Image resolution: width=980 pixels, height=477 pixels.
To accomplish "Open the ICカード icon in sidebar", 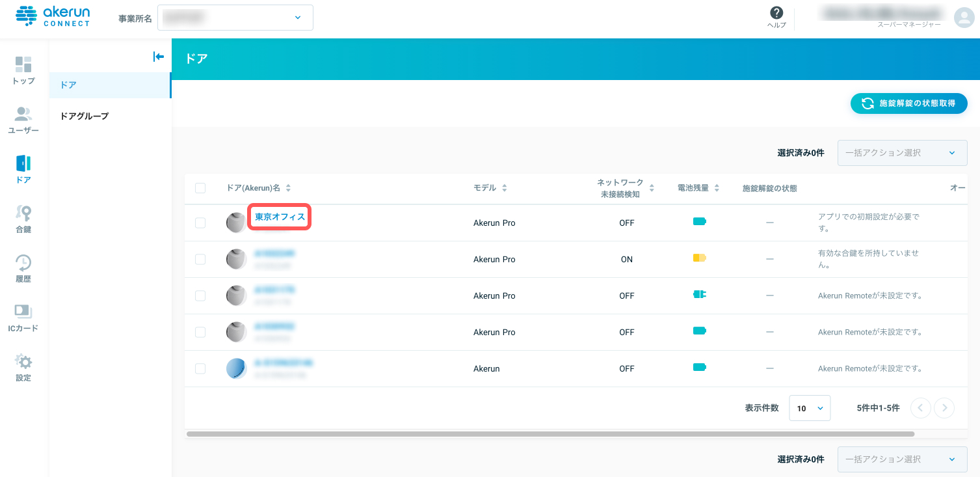I will pos(23,312).
